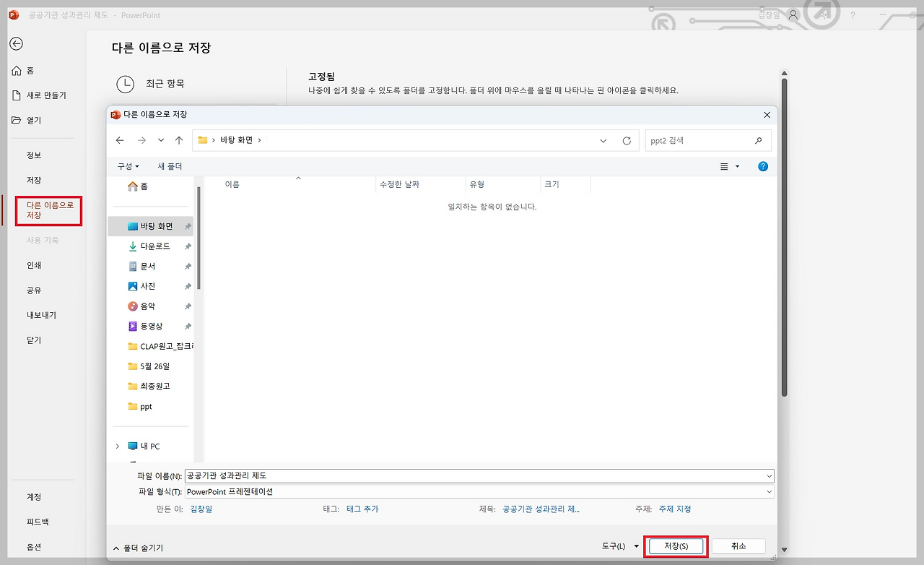Click the search magnifier icon
Viewport: 924px width, 565px height.
[758, 141]
